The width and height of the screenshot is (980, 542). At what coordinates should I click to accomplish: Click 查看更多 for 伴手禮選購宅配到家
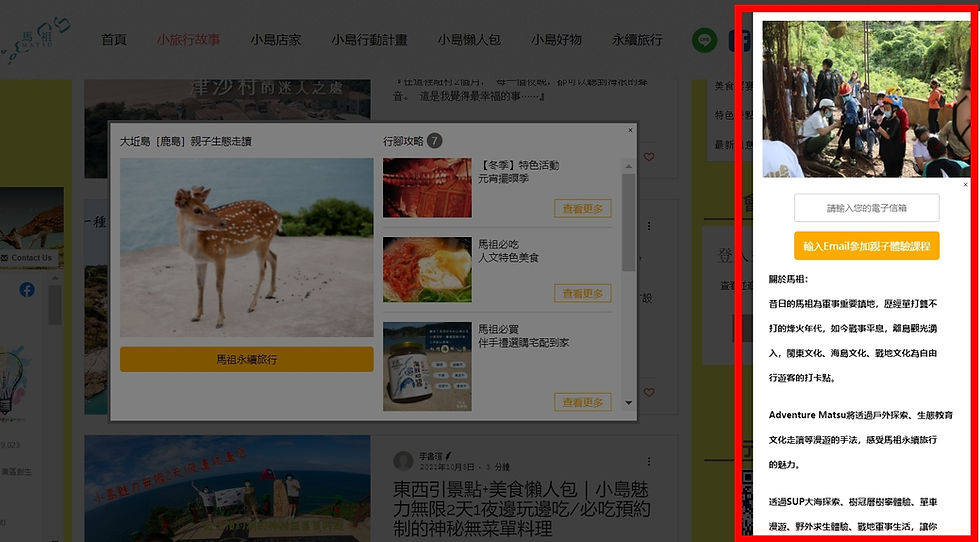tap(582, 402)
